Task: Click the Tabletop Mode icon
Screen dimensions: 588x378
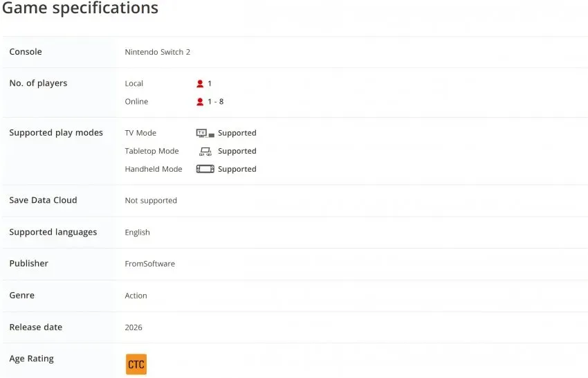Action: pos(205,152)
